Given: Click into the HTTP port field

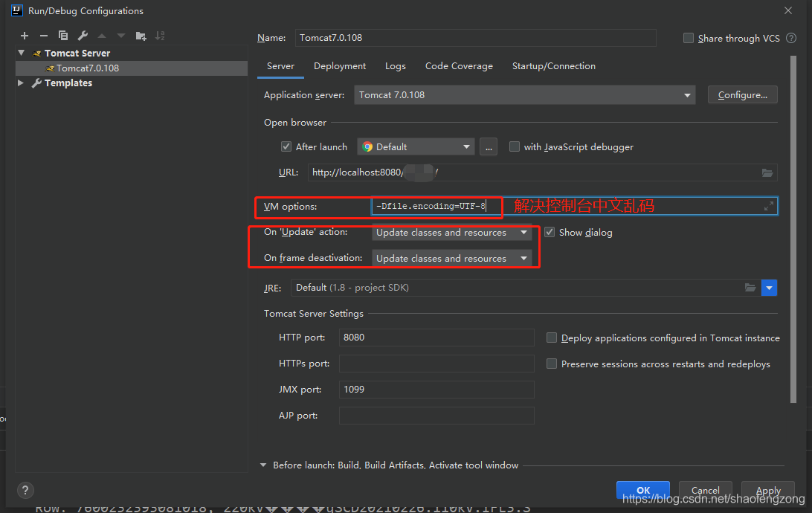Looking at the screenshot, I should [x=436, y=338].
